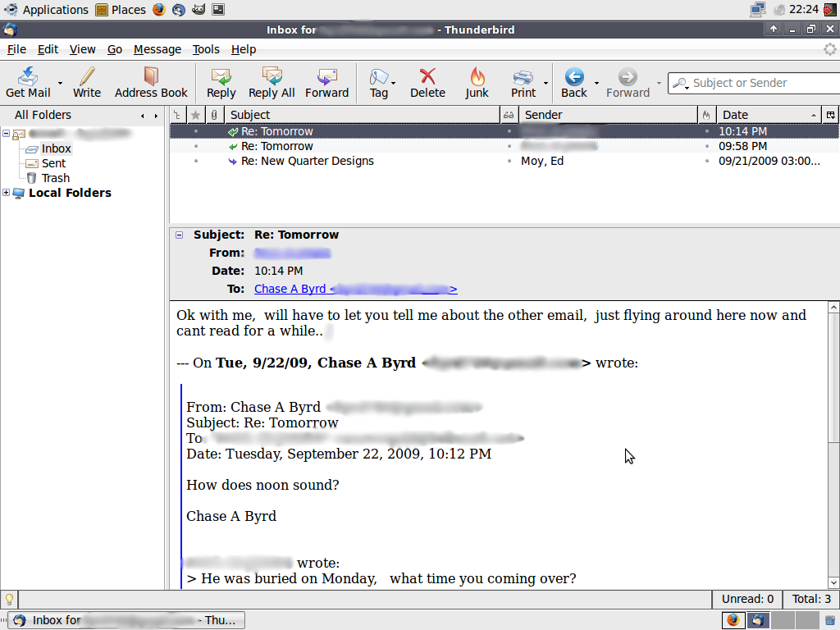Delete the selected message
This screenshot has height=630, width=840.
click(x=427, y=83)
